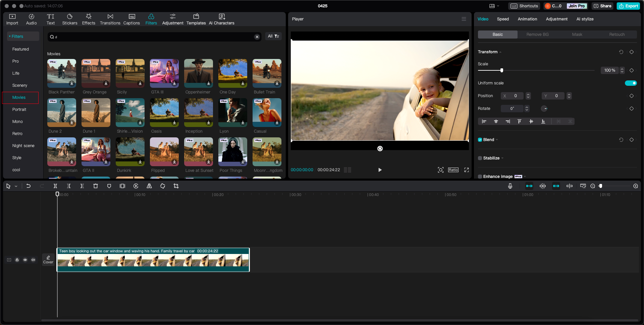
Task: Enter fullscreen preview in the Player
Action: tap(467, 170)
